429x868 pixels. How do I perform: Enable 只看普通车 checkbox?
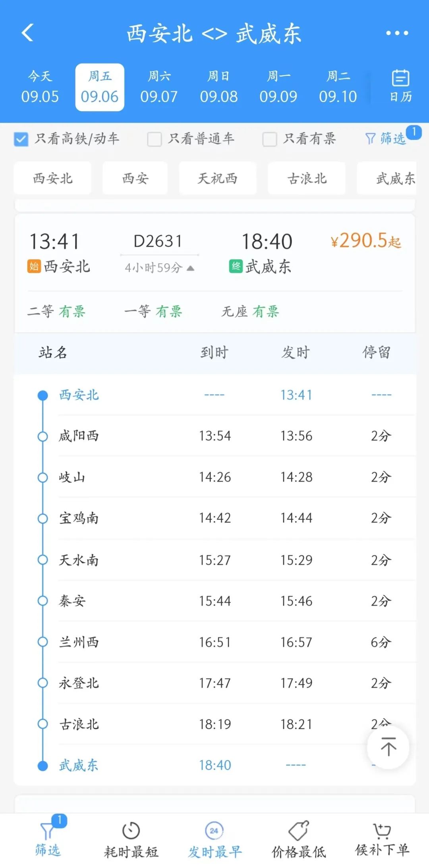[x=154, y=139]
